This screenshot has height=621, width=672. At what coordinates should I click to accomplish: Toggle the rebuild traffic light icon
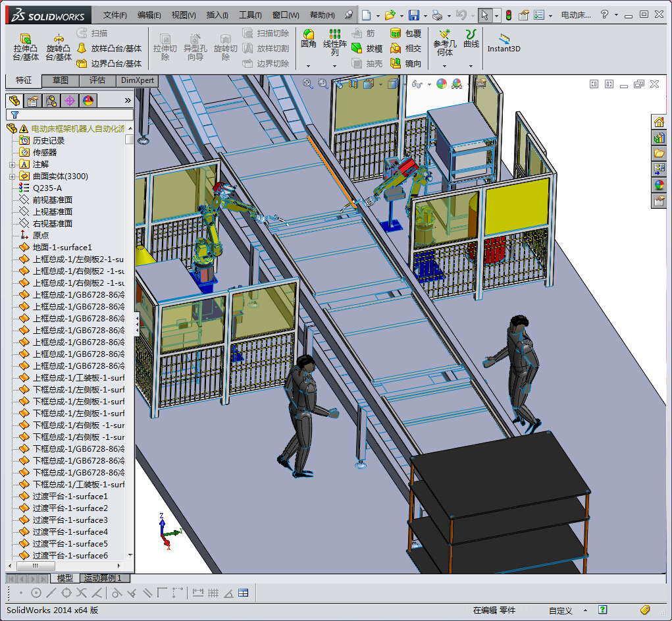(x=508, y=15)
